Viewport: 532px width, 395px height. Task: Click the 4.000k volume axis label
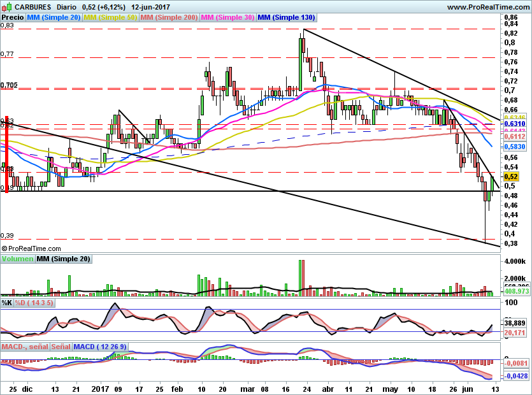[x=515, y=262]
